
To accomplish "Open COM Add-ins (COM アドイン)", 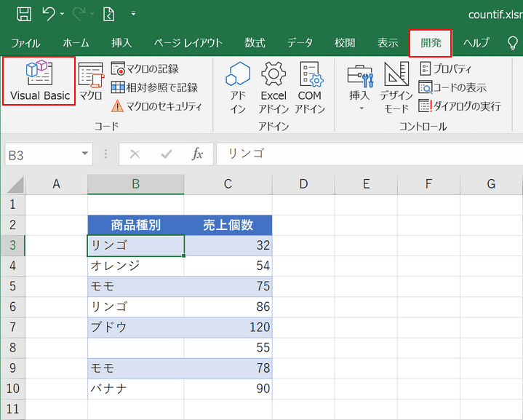I will pos(310,87).
